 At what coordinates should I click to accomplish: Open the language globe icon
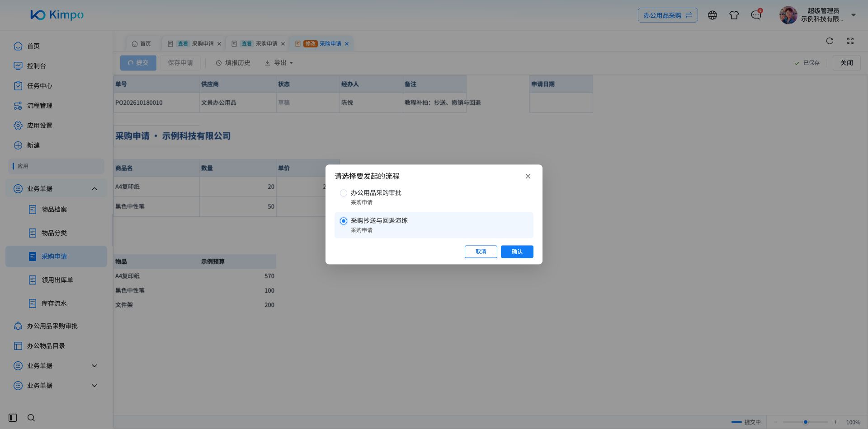[x=712, y=15]
